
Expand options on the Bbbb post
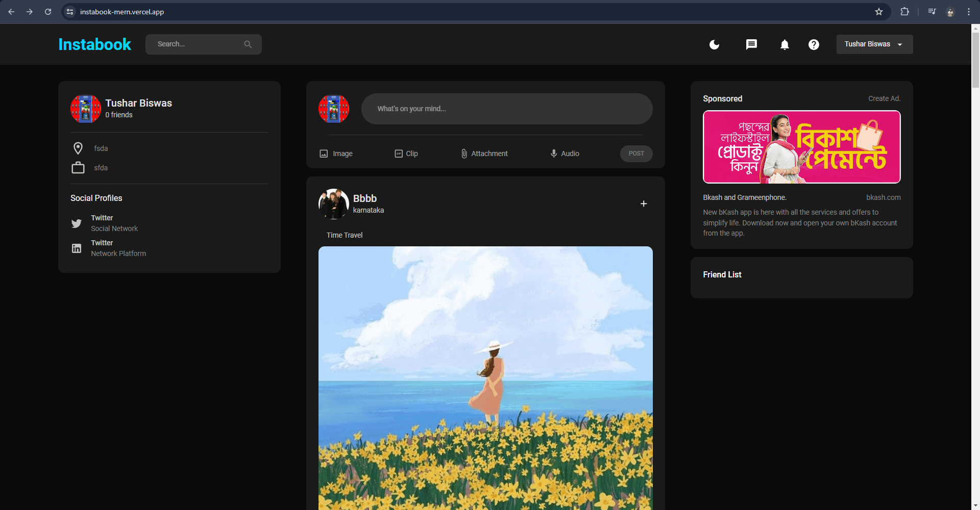click(643, 203)
